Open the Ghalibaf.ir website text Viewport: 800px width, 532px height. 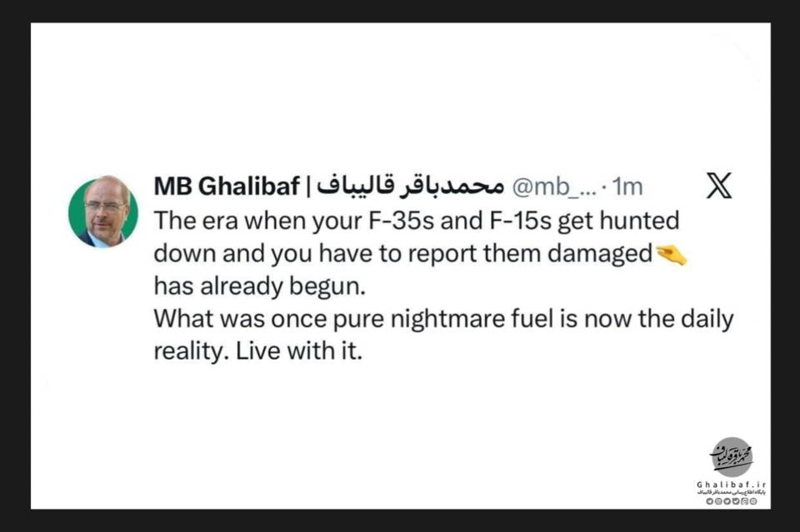pyautogui.click(x=731, y=484)
